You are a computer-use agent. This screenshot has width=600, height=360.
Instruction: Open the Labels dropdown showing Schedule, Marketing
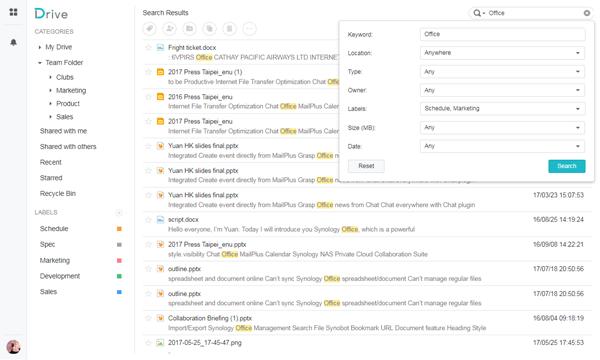502,109
